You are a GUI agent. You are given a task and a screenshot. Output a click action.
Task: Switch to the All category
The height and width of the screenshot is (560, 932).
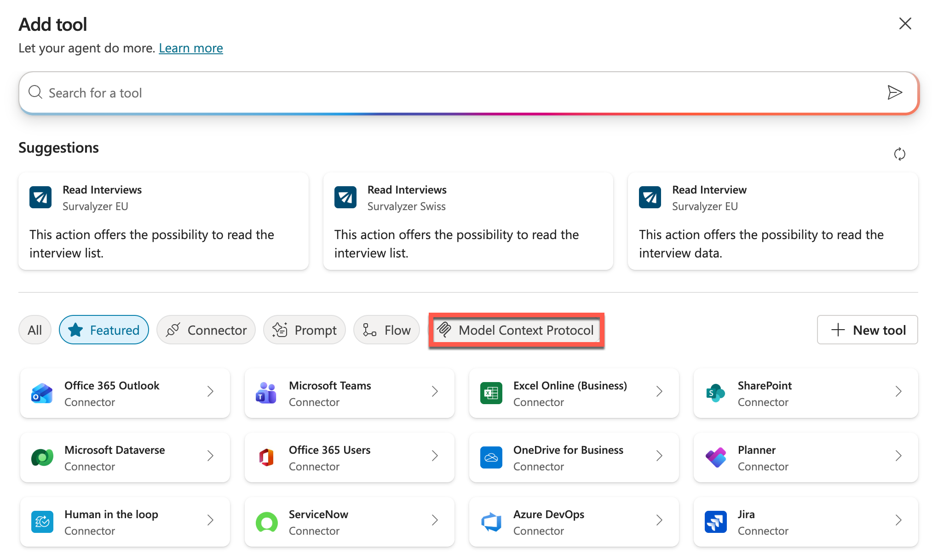pyautogui.click(x=35, y=330)
